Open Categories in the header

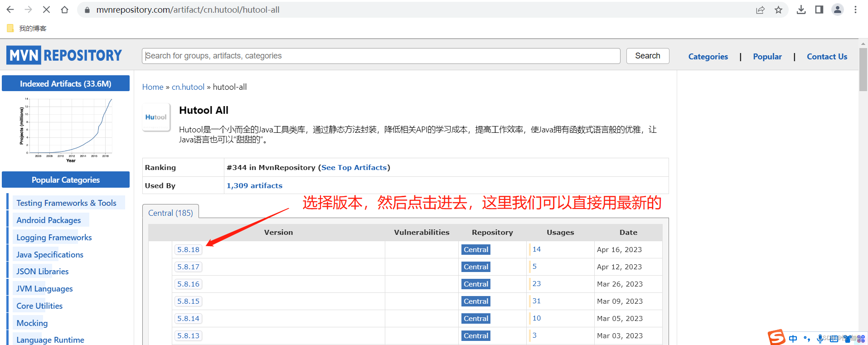708,57
